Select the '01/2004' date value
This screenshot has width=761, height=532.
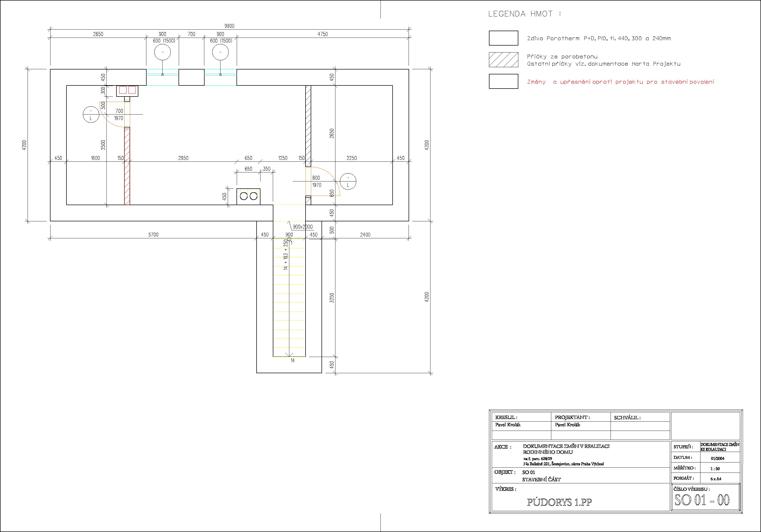[x=717, y=458]
